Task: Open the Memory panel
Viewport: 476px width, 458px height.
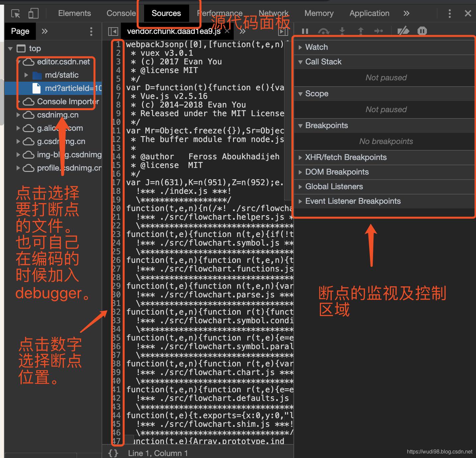Action: click(x=319, y=13)
